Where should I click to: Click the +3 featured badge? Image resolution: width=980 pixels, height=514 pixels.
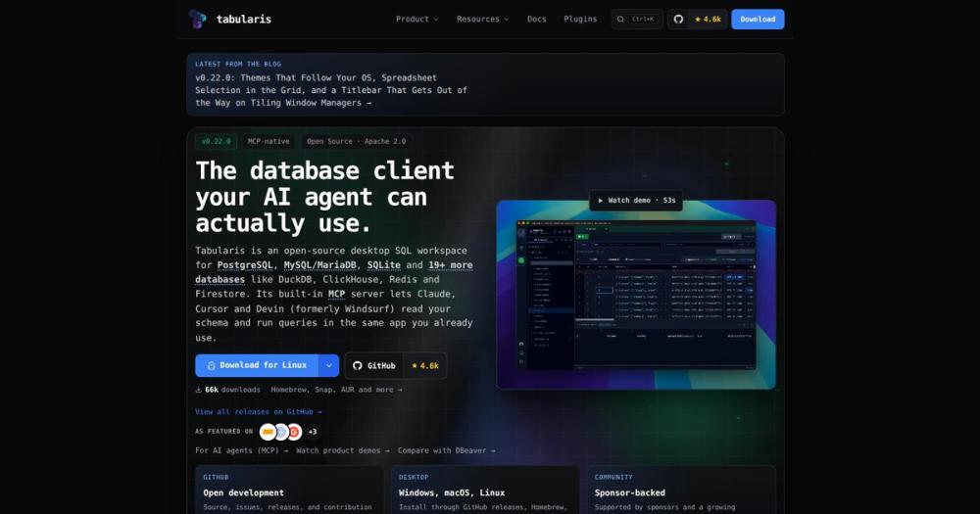pos(313,432)
